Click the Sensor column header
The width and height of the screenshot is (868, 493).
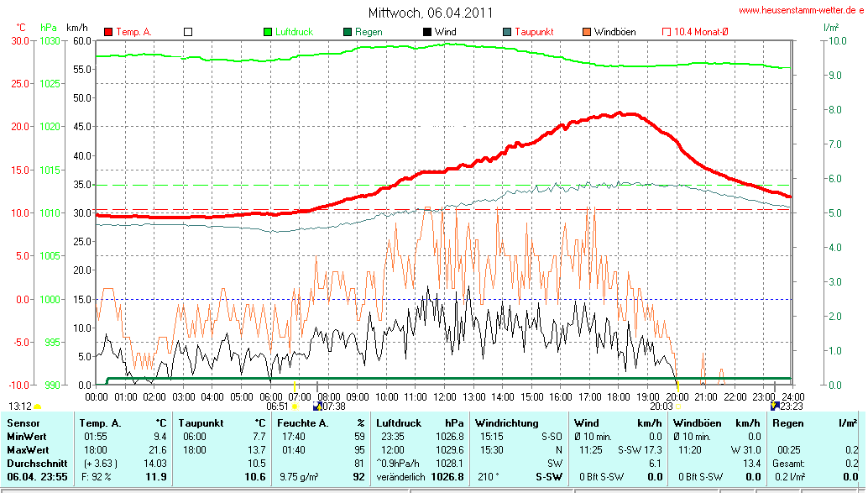(x=24, y=423)
